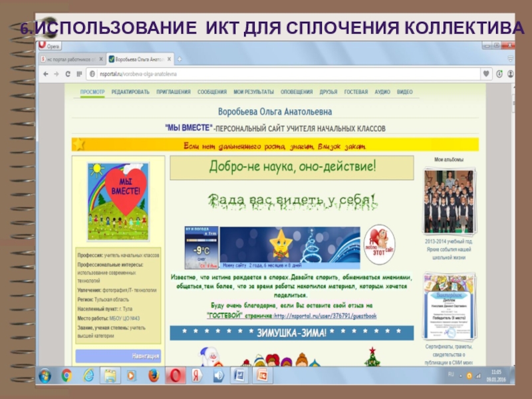Click the RU language indicator

tap(451, 374)
